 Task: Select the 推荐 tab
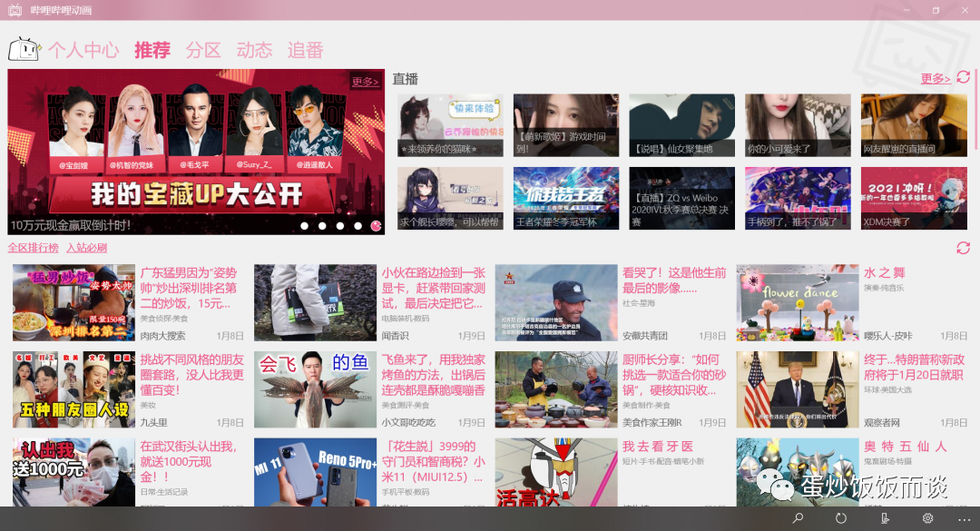coord(152,50)
